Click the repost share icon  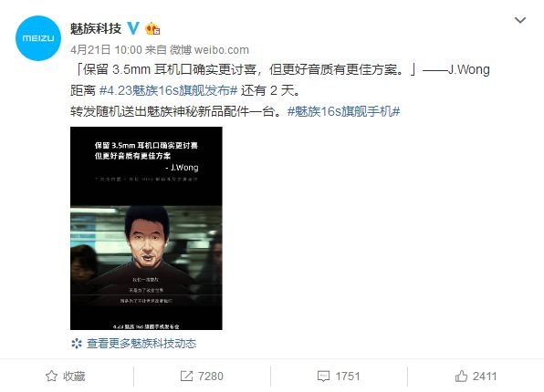(x=186, y=377)
